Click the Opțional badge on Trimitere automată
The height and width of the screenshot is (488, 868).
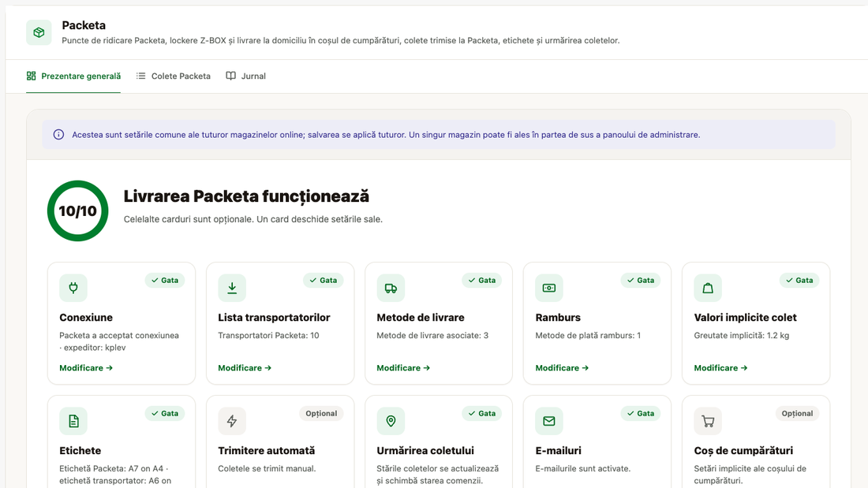pos(321,413)
